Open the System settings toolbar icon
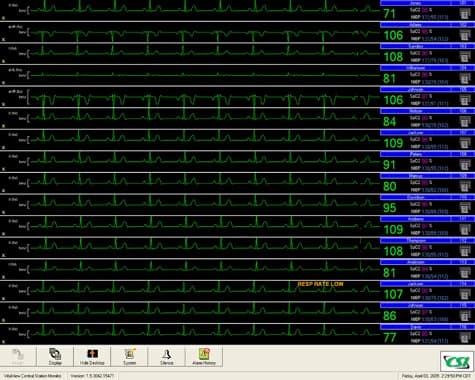Viewport: 475px width, 380px height. [x=130, y=356]
